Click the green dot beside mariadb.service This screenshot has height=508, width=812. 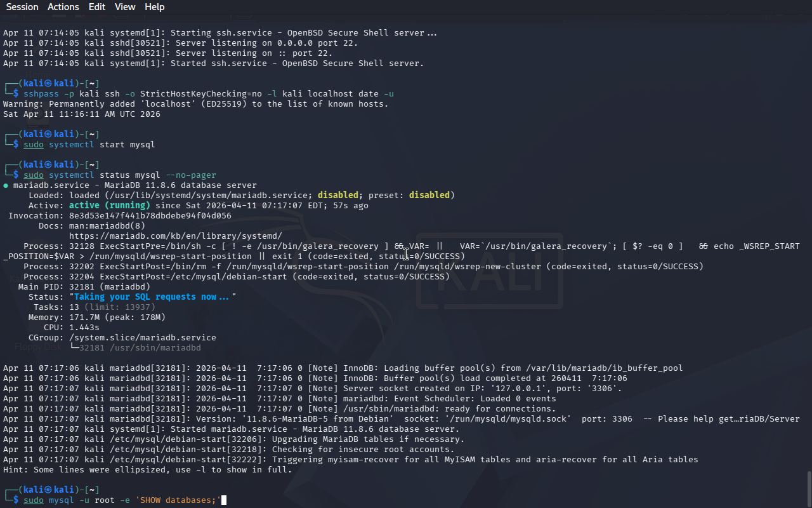[6, 185]
